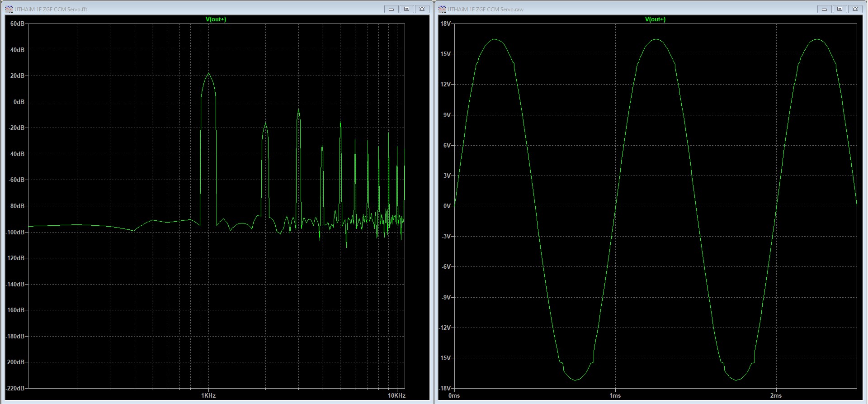Close the Servo.fft plot window
This screenshot has height=404, width=868.
pos(422,9)
